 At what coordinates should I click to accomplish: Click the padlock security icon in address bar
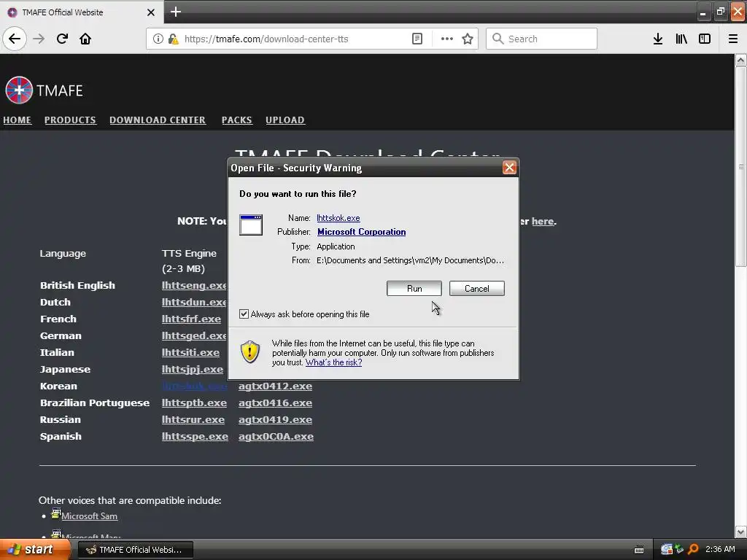coord(174,39)
